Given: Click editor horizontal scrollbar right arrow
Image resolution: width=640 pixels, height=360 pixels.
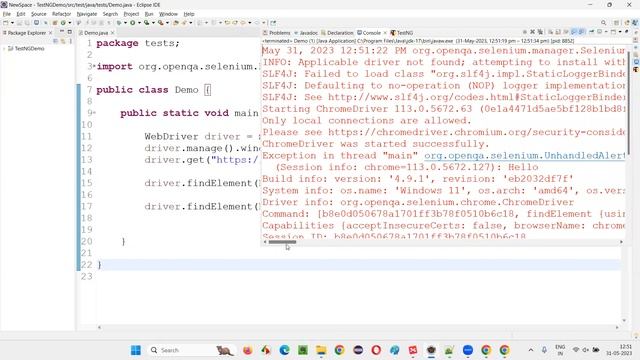Looking at the screenshot, I should 617,327.
